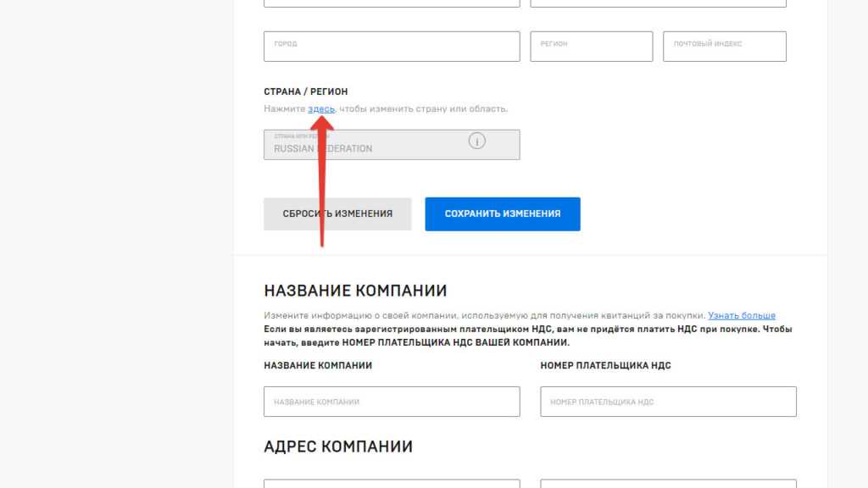
Task: Click the "Сохранить изменения" button
Action: 503,213
